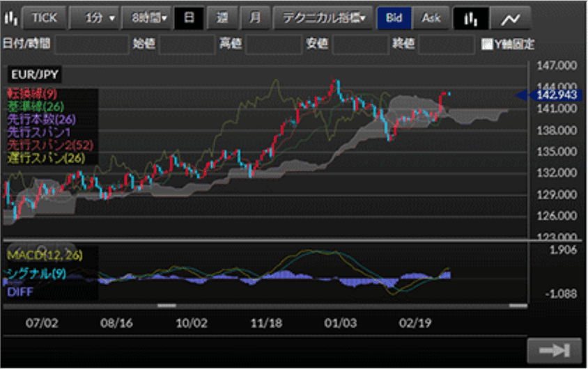Switch price display to Ask
Viewport: 588px width, 369px height.
tap(431, 18)
